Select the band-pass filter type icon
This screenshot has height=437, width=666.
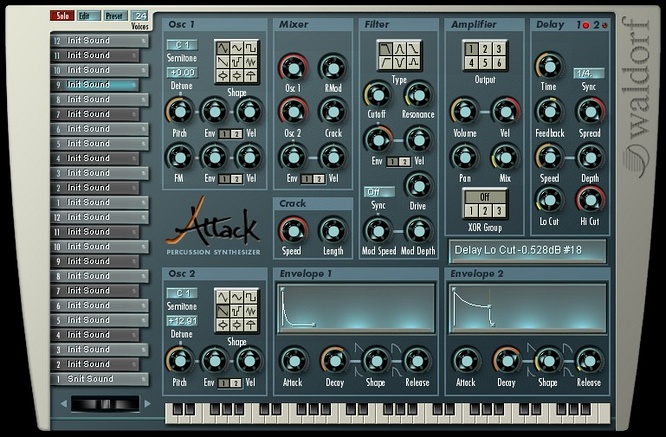coord(400,49)
